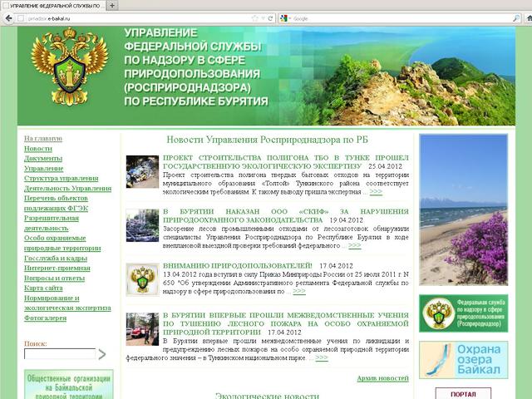
Task: Click the forest debris thumbnail of СКИФ news
Action: [142, 225]
